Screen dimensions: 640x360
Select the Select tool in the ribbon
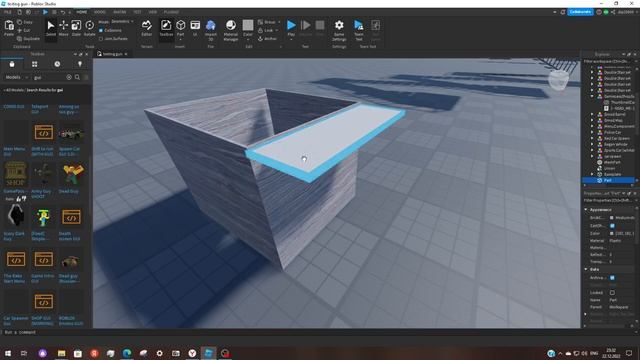pos(51,29)
